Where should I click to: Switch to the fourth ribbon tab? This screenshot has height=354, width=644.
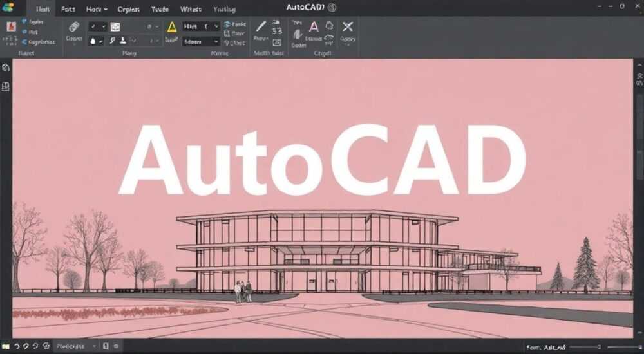click(x=129, y=10)
